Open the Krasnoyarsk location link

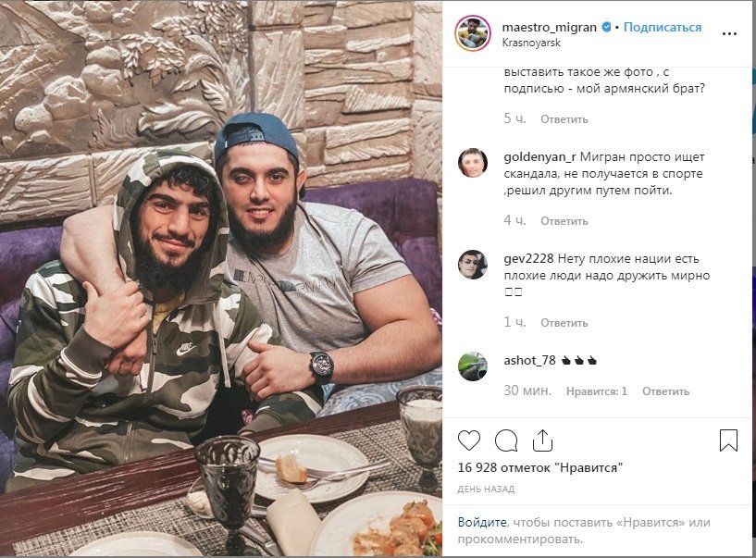(531, 43)
